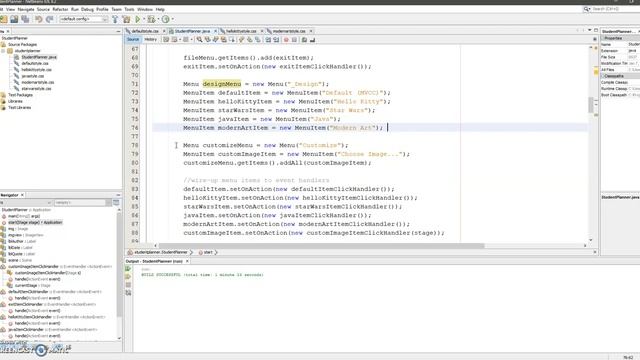This screenshot has width=640, height=360.
Task: Select the Source view button
Action: 133,40
